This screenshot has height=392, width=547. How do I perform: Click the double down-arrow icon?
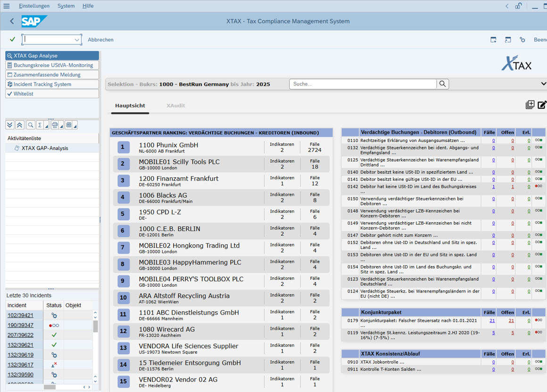pyautogui.click(x=9, y=125)
